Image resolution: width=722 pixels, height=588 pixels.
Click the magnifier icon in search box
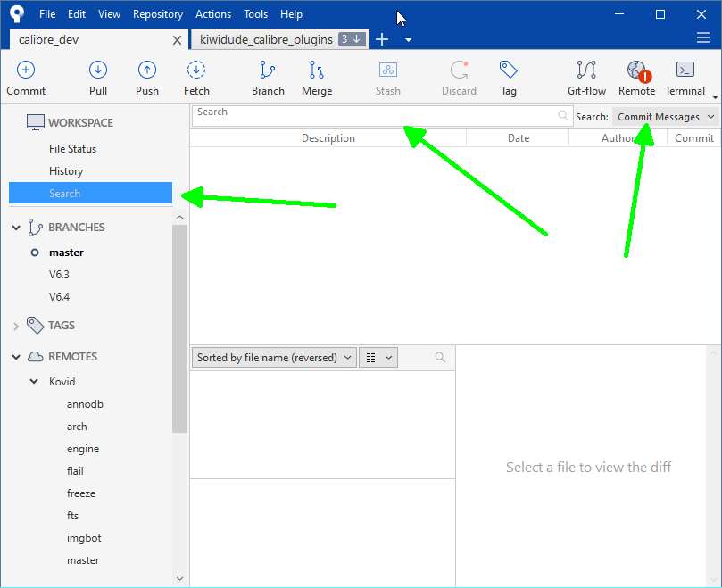(x=563, y=115)
